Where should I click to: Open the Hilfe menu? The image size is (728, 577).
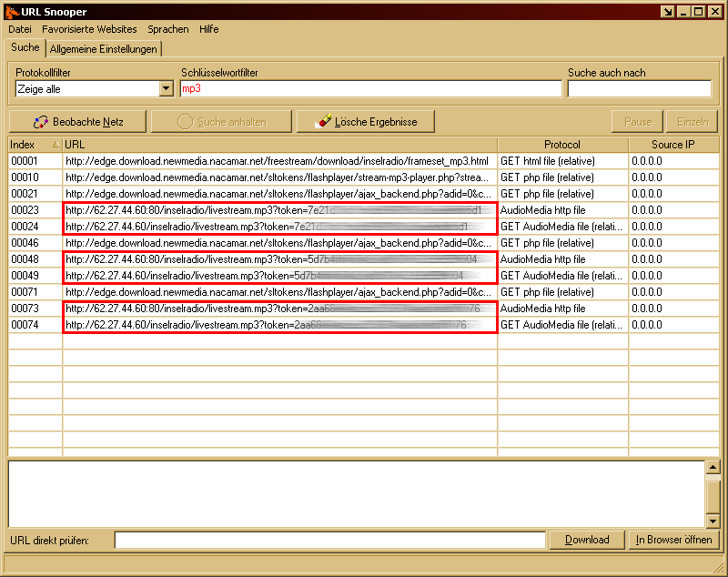(209, 29)
